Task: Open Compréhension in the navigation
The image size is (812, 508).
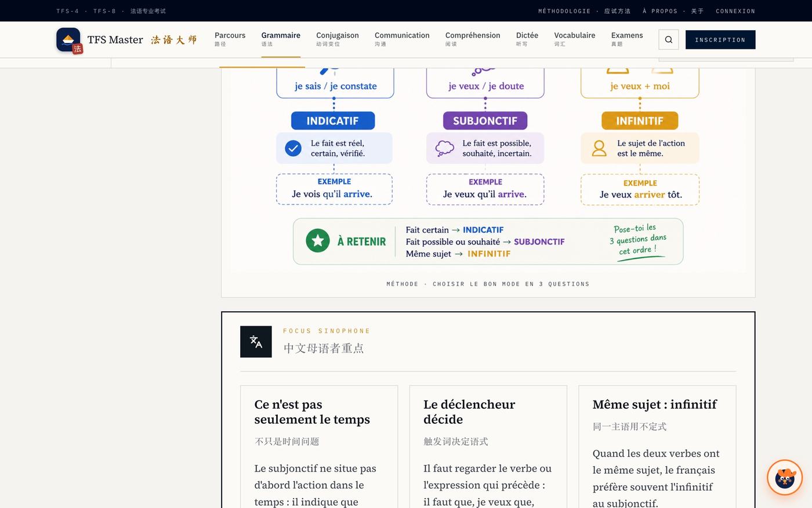Action: point(473,39)
